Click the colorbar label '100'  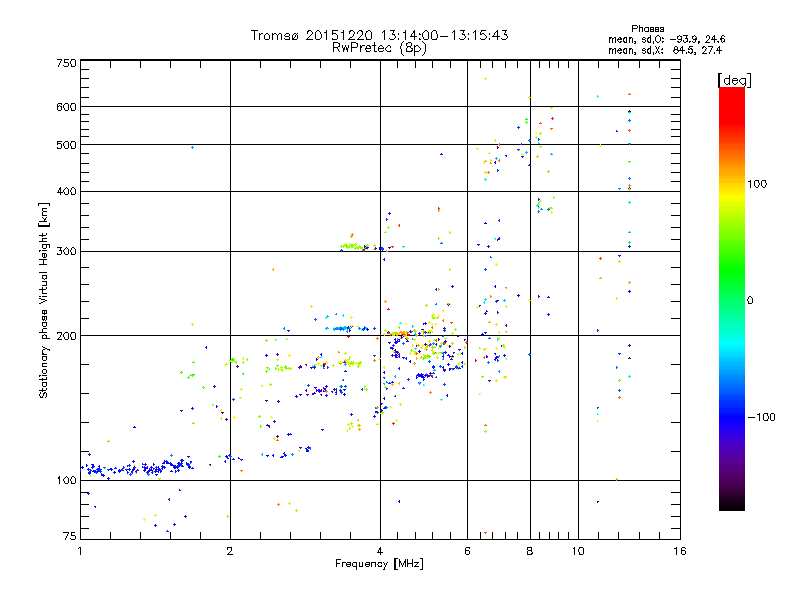[x=757, y=184]
